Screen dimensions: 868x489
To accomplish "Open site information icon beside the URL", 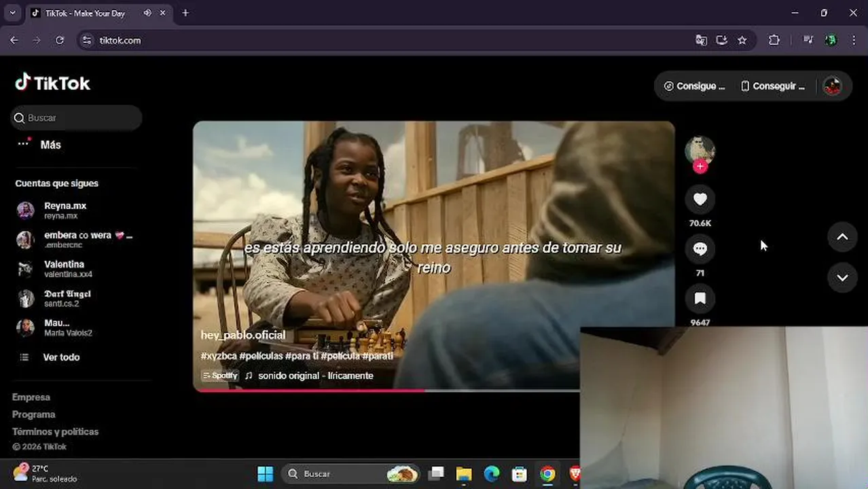I will pyautogui.click(x=86, y=40).
